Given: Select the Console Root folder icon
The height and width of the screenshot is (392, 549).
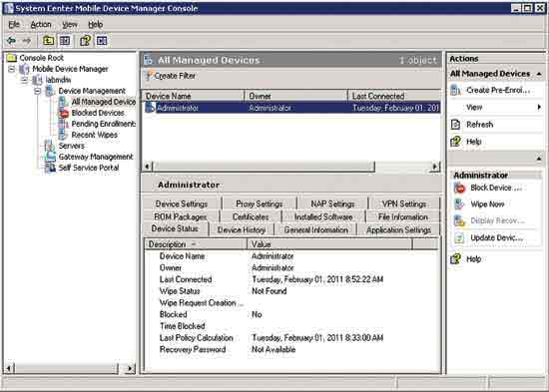Looking at the screenshot, I should [x=12, y=58].
